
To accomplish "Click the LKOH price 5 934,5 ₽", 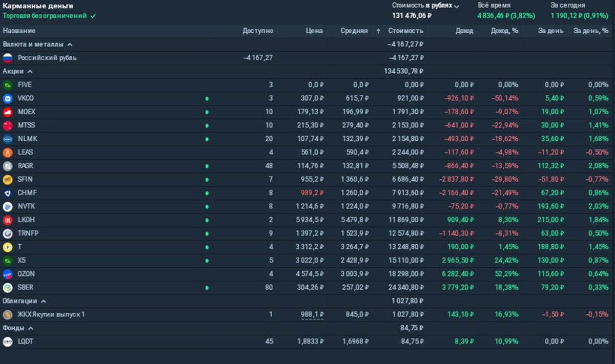I will click(x=311, y=220).
